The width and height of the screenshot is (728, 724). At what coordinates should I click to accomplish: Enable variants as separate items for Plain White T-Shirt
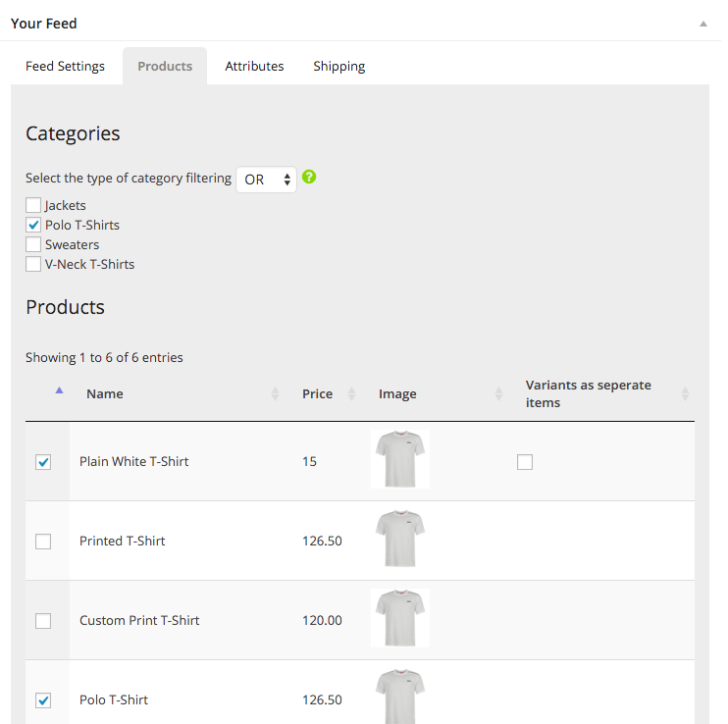click(525, 462)
